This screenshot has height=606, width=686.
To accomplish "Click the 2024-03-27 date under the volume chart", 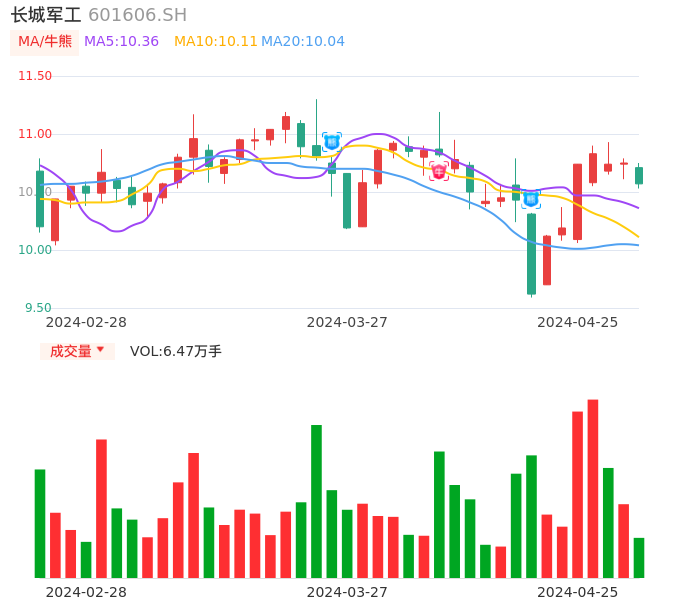I will pyautogui.click(x=347, y=592).
